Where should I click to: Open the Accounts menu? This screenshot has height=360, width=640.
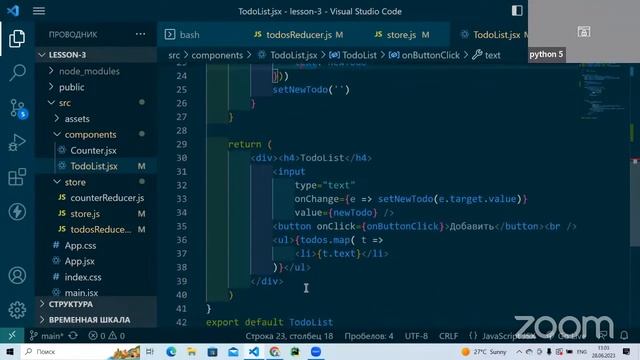(x=17, y=276)
